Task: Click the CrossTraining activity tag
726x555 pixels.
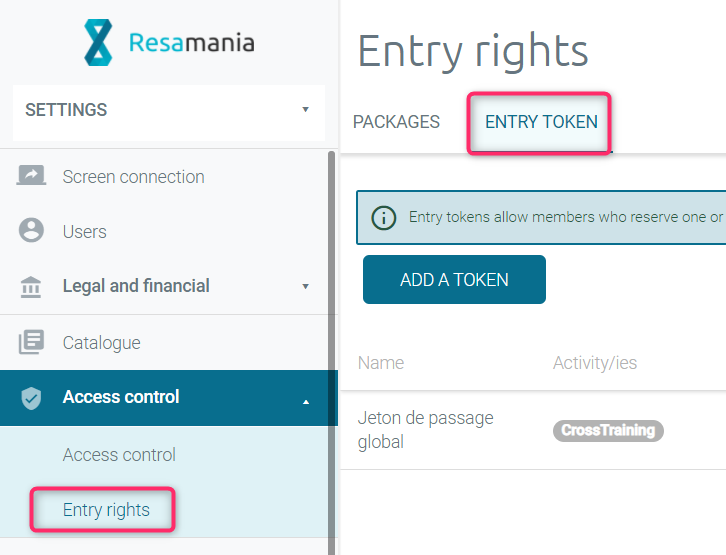Action: [608, 431]
